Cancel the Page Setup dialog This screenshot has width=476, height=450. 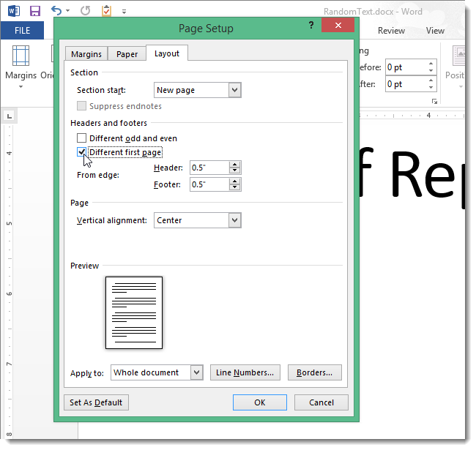click(x=321, y=402)
